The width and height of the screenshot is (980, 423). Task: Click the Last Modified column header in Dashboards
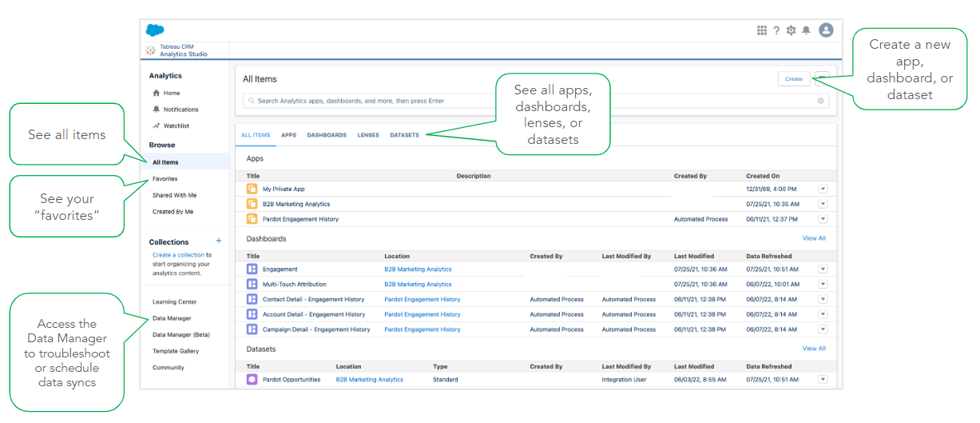click(694, 257)
